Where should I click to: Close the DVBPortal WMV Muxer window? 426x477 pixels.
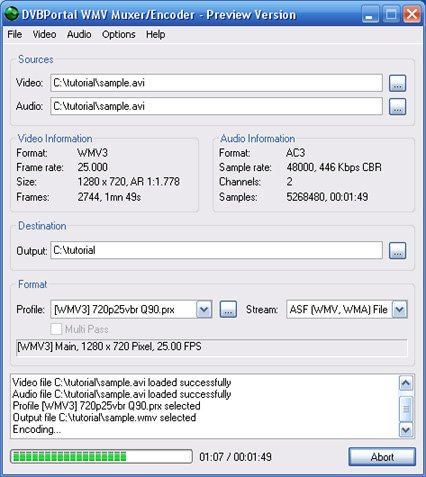point(412,15)
